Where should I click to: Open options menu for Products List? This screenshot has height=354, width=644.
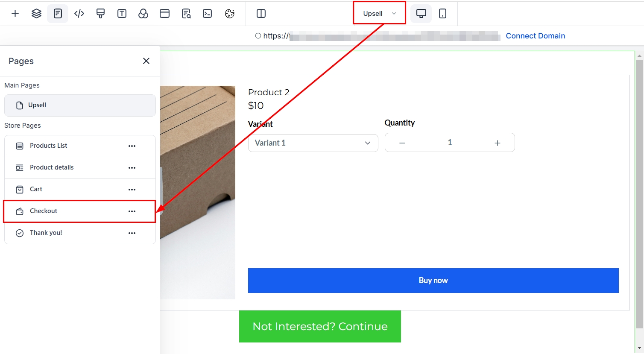coord(132,146)
